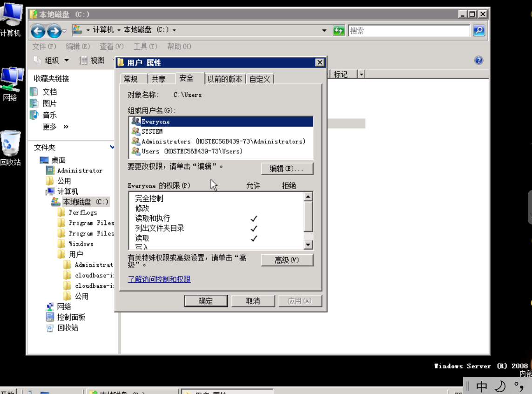Screen dimensions: 532x394
Task: Select Windows folder in tree
Action: click(81, 244)
